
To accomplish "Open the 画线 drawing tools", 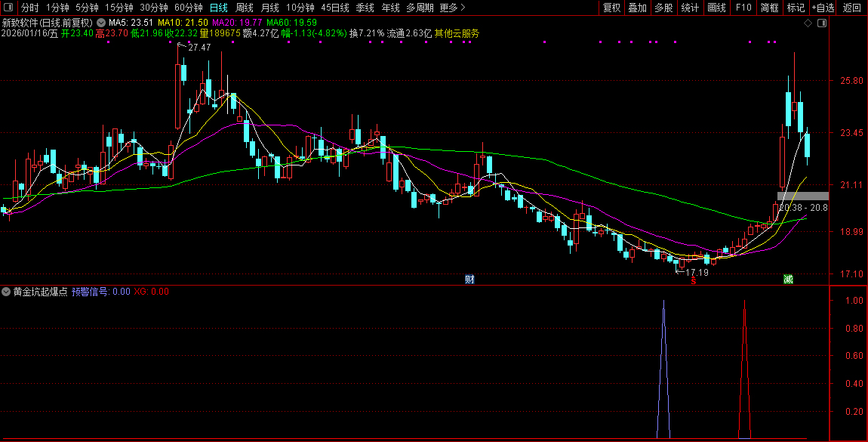I will pyautogui.click(x=716, y=8).
